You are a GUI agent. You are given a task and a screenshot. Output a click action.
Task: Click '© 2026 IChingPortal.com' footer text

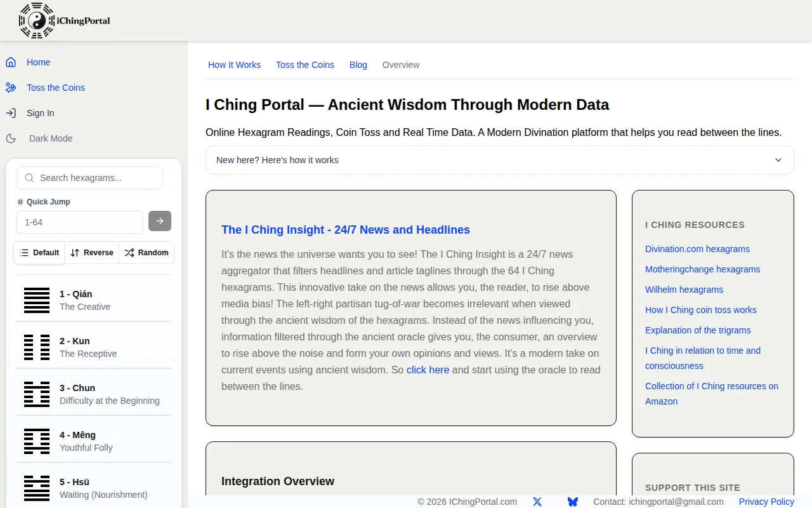pyautogui.click(x=467, y=502)
